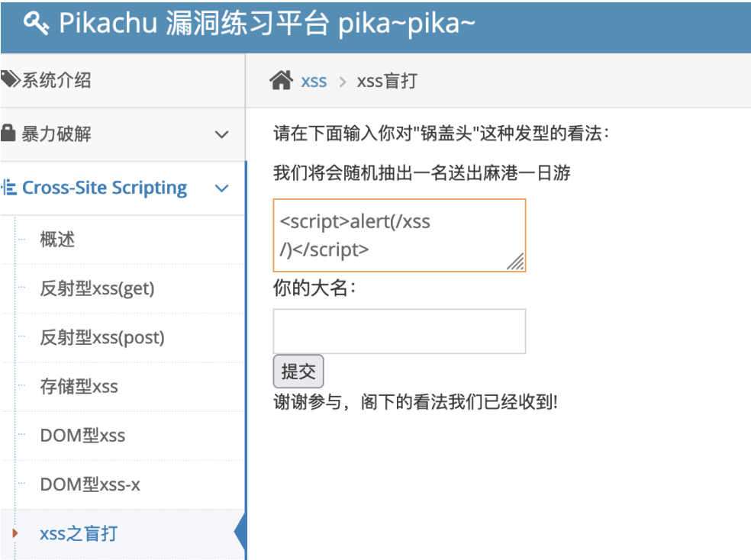Click the 提交 submit button
This screenshot has width=751, height=560.
pos(298,372)
